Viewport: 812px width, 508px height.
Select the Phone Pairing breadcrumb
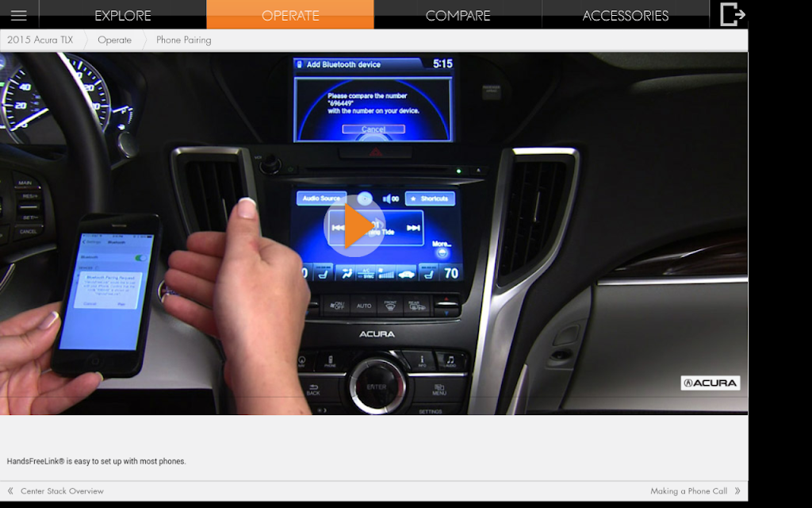pos(184,40)
